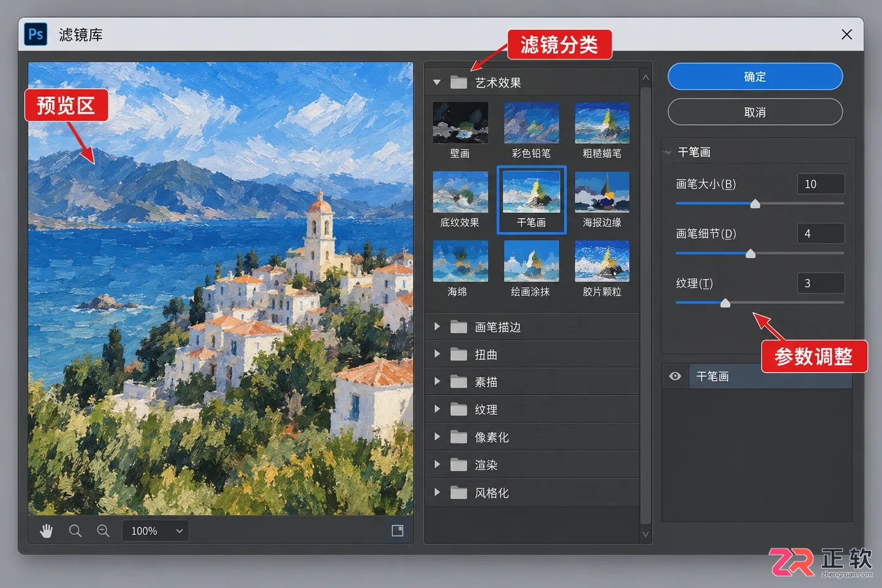Close the 滤镜库 dialog
Image resolution: width=882 pixels, height=588 pixels.
847,34
